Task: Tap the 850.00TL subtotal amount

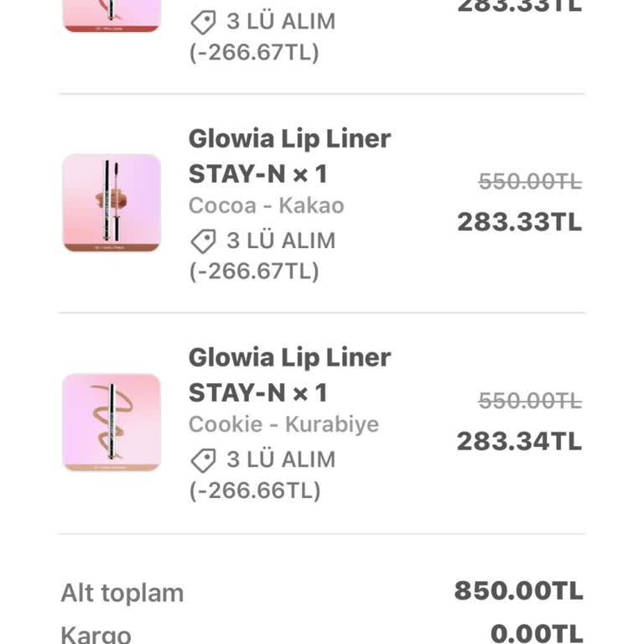Action: click(518, 591)
